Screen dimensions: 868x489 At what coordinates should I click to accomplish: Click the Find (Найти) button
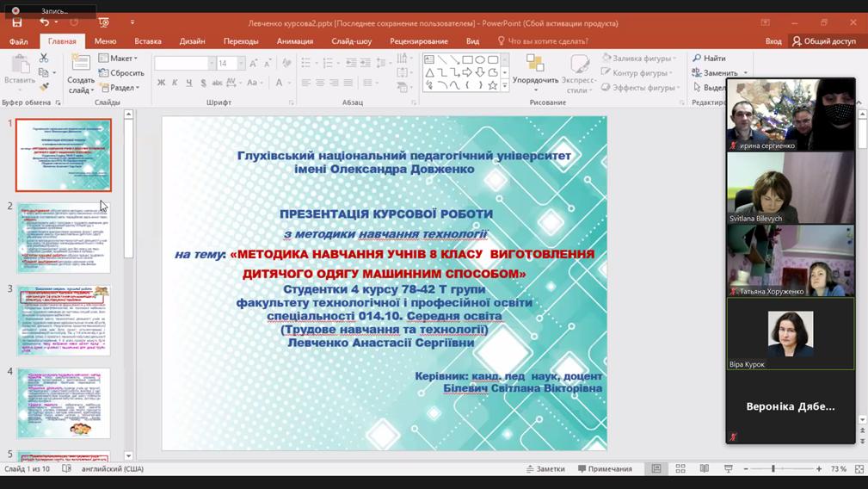tap(710, 59)
